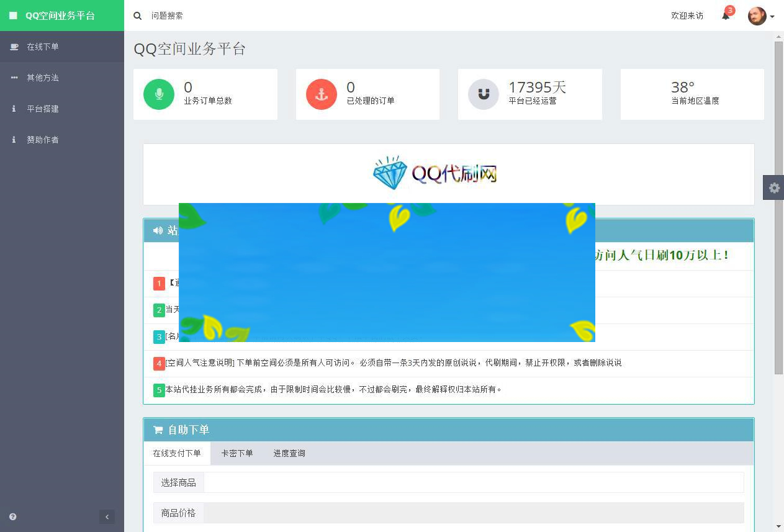This screenshot has height=532, width=784.
Task: Click the search magnifier icon
Action: click(137, 16)
